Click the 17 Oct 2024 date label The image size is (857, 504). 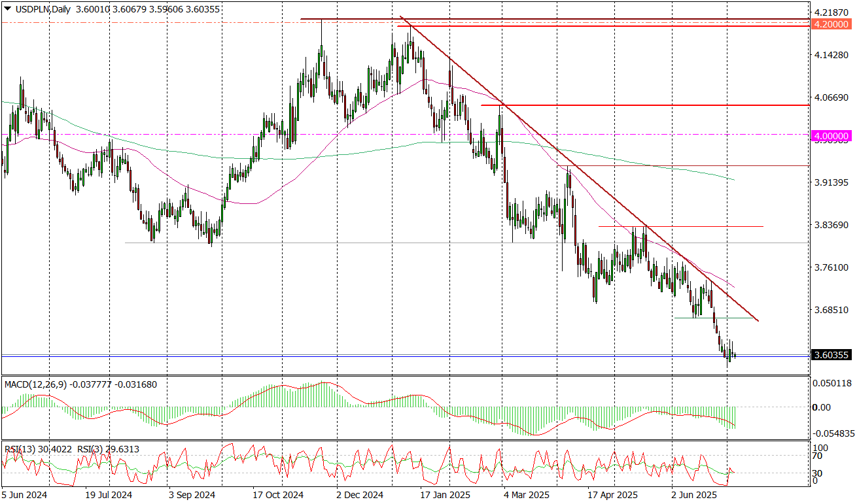point(279,496)
